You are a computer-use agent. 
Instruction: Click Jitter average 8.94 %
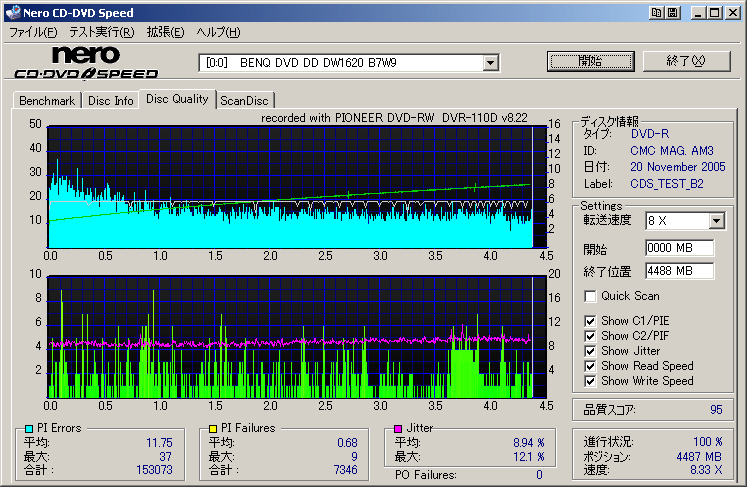click(529, 443)
